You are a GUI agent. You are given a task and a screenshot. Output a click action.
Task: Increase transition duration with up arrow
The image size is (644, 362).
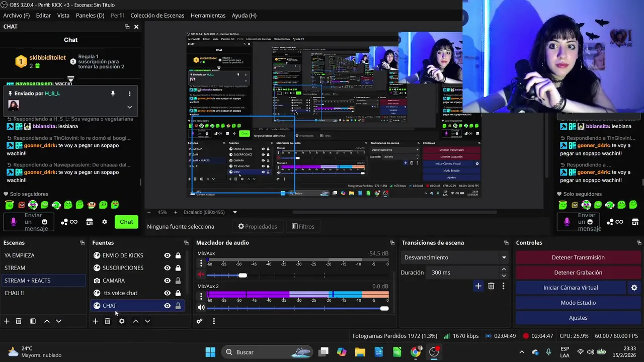[x=504, y=269]
